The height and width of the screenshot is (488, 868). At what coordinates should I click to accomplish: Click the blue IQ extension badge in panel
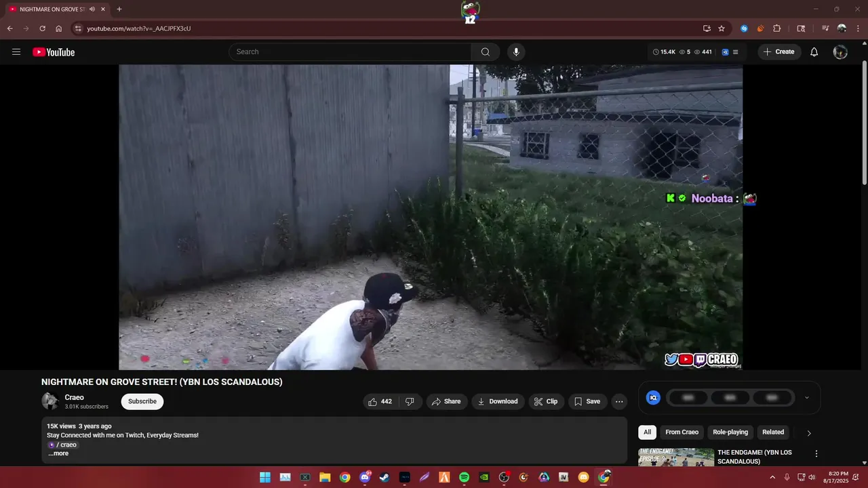[653, 398]
